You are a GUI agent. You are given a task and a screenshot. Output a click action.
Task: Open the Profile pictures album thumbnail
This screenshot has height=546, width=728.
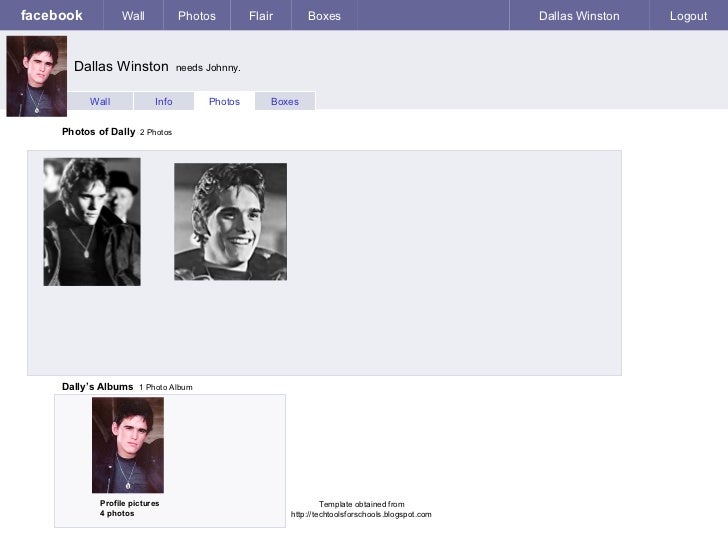[x=128, y=445]
